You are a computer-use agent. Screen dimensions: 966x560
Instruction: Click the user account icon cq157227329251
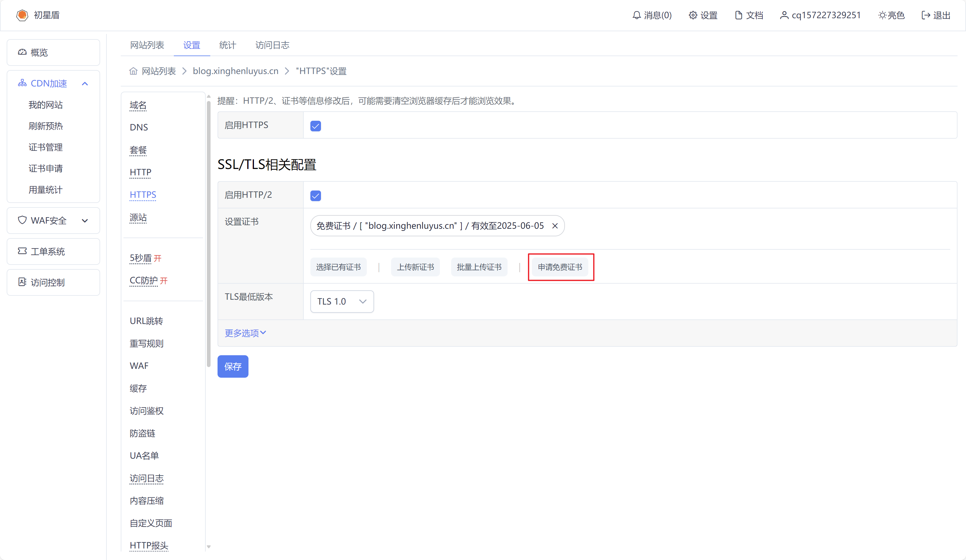pyautogui.click(x=784, y=15)
